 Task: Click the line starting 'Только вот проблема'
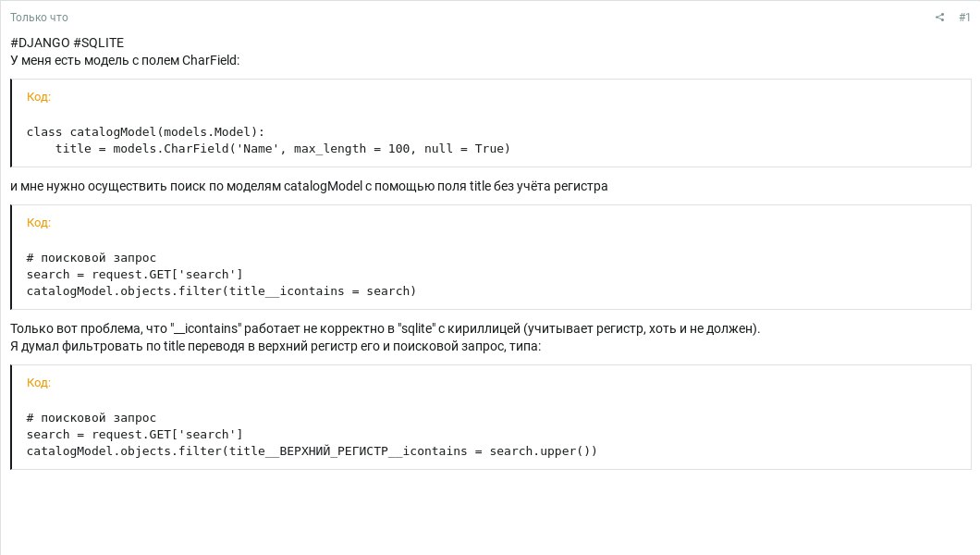(385, 328)
